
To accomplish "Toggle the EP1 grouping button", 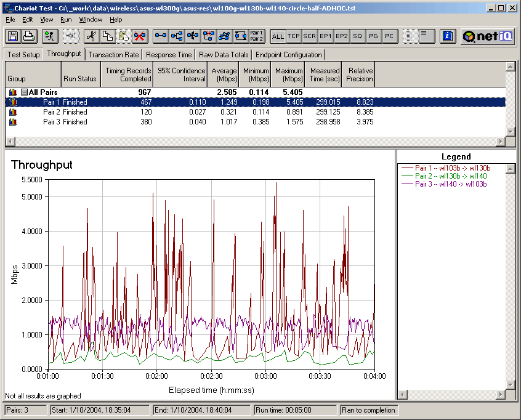I will 326,36.
